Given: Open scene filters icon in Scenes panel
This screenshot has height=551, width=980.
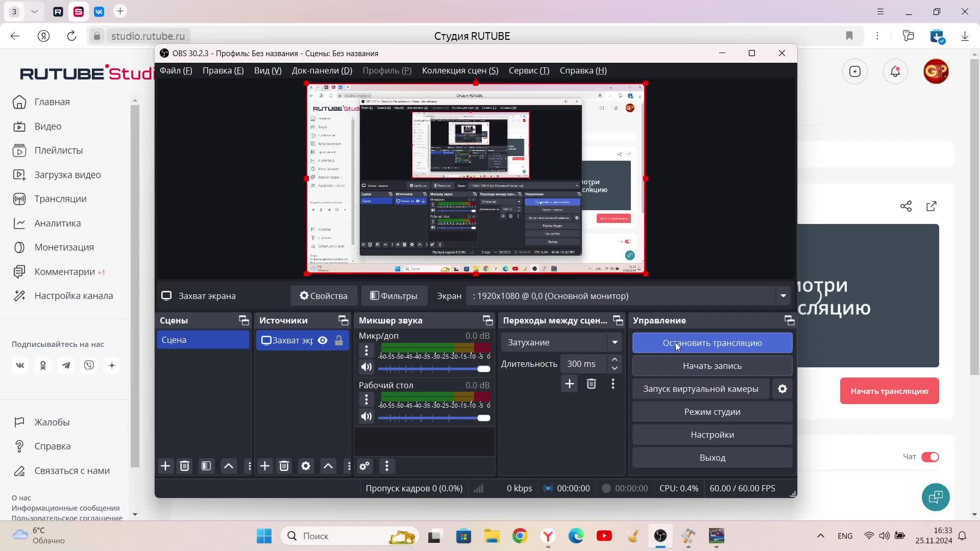Looking at the screenshot, I should coord(206,466).
